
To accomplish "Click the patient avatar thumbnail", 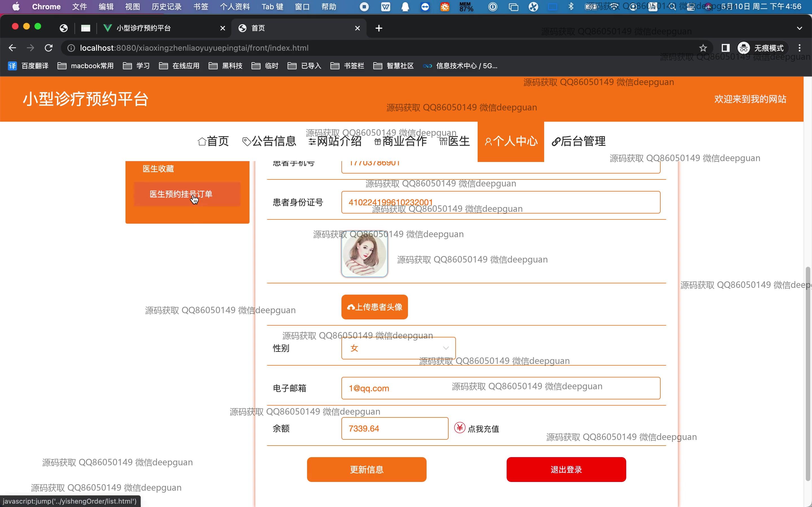I will coord(364,255).
